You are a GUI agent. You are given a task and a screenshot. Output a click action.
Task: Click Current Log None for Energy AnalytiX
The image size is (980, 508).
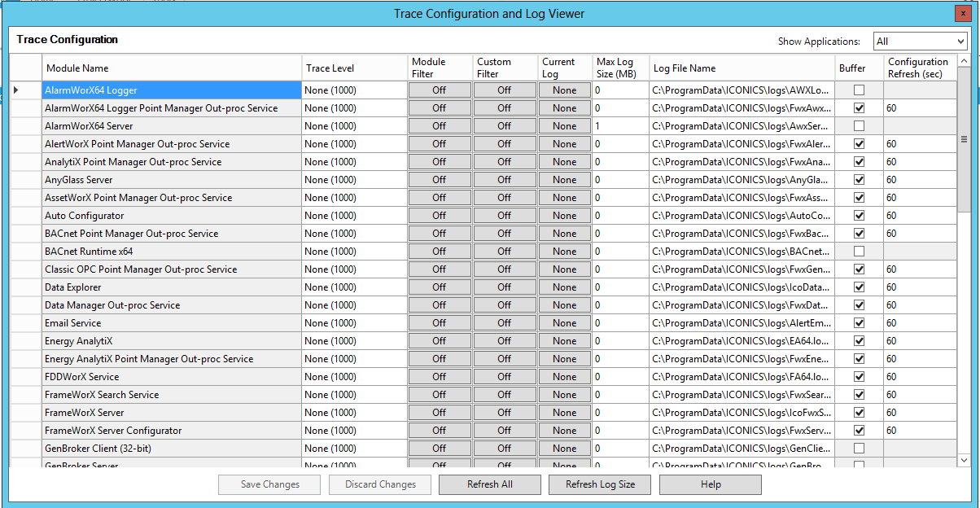[564, 341]
